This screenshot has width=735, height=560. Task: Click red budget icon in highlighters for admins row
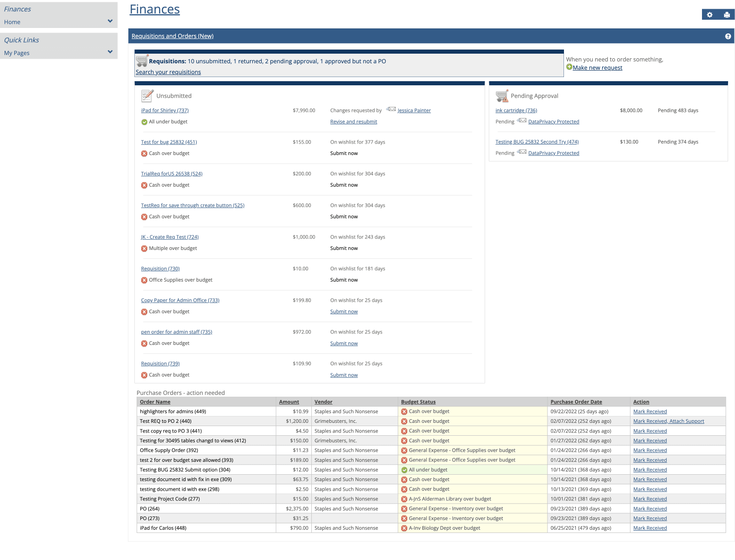click(404, 412)
